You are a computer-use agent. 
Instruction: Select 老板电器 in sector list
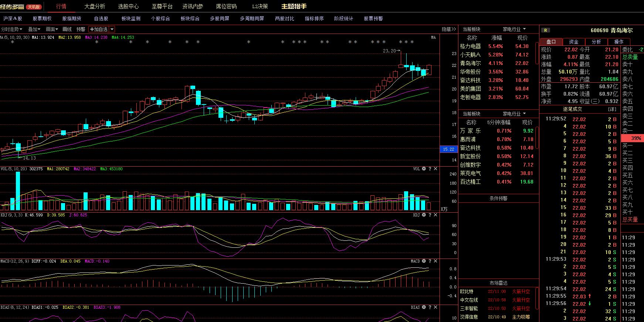pos(470,97)
